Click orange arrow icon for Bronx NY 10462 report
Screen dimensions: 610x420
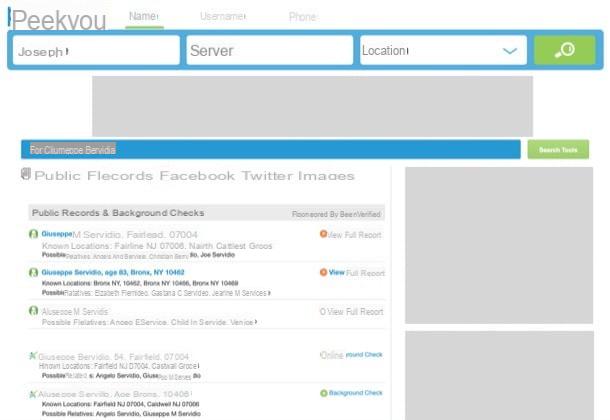323,272
